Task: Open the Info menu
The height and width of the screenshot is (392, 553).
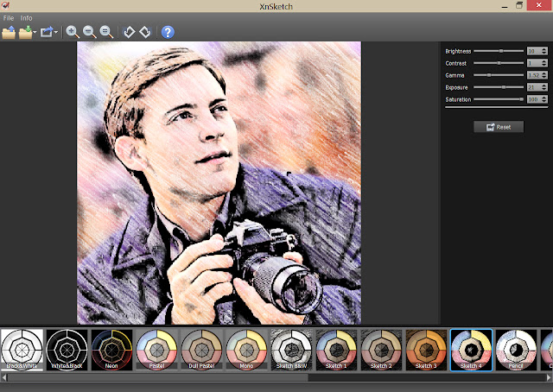Action: coord(26,18)
